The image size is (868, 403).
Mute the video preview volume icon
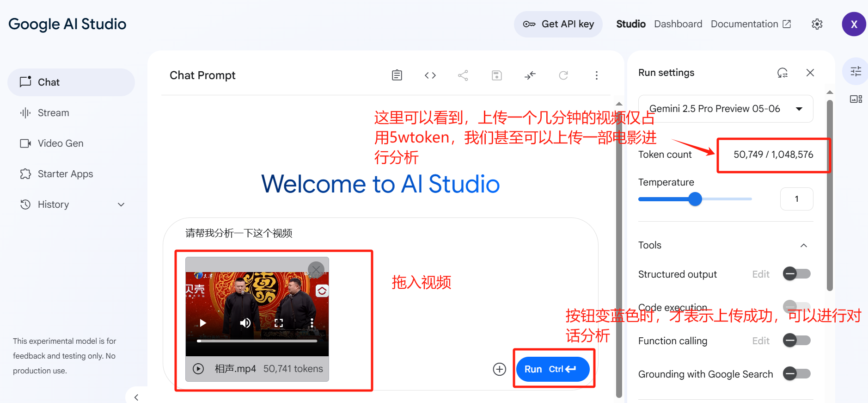click(245, 323)
